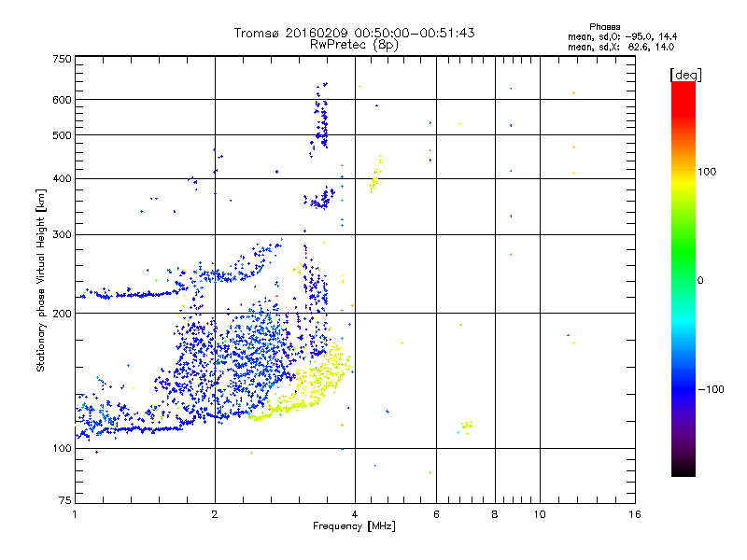Click the 'mean, sd,X: 82.6, 14.0' line
This screenshot has width=747, height=560.
621,47
